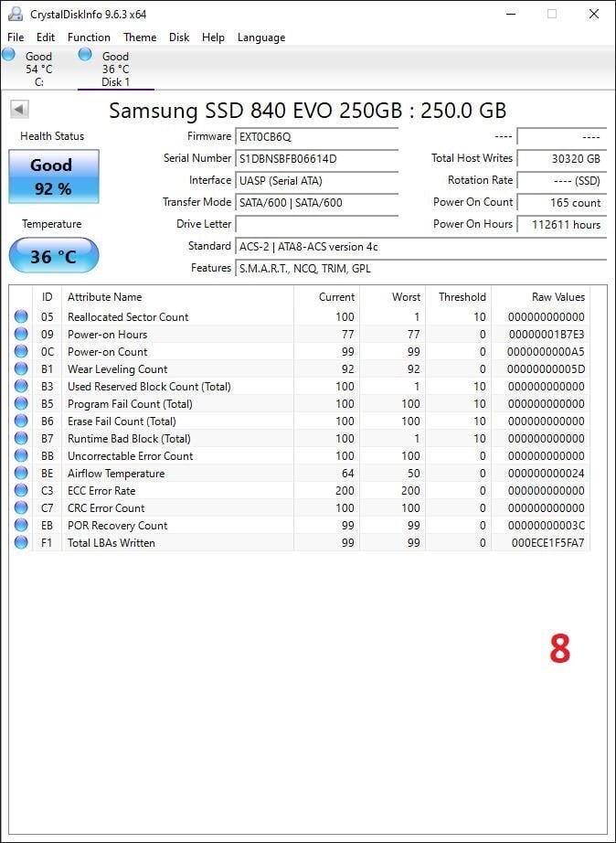Click the empty Drive Letter field
This screenshot has width=616, height=843.
(316, 224)
